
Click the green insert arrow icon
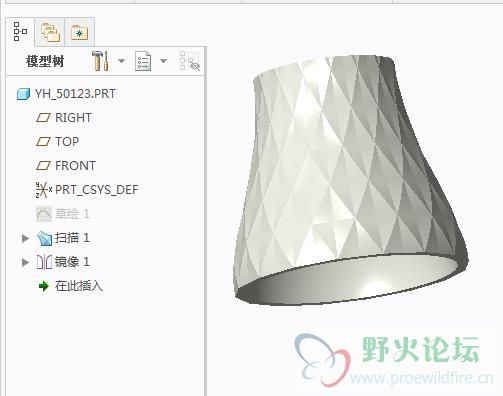[44, 286]
